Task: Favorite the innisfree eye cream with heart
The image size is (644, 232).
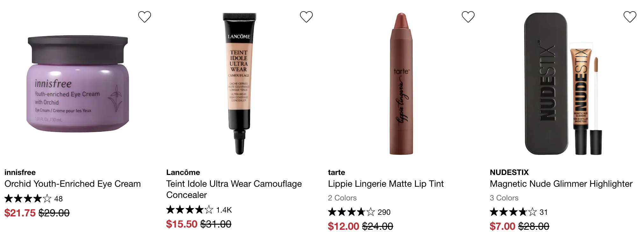Action: pyautogui.click(x=144, y=17)
